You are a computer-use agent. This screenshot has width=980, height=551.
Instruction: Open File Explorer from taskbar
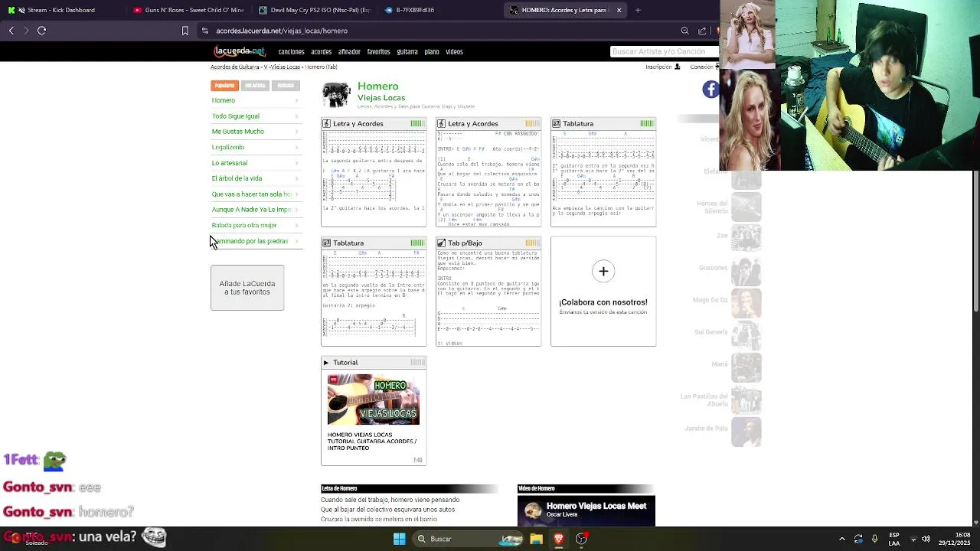(536, 539)
